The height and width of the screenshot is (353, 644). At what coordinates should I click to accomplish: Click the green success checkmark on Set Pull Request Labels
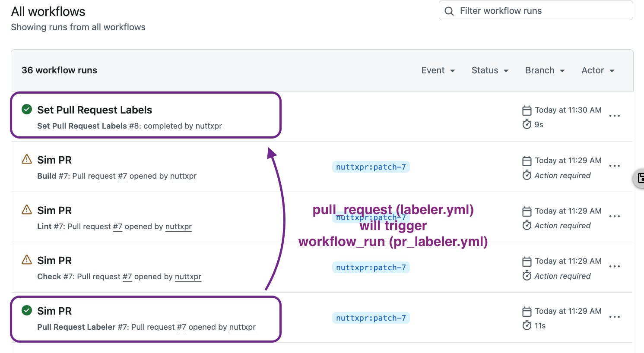26,109
